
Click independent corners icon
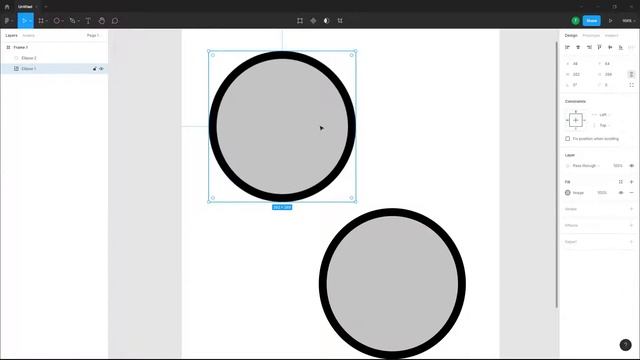[631, 85]
